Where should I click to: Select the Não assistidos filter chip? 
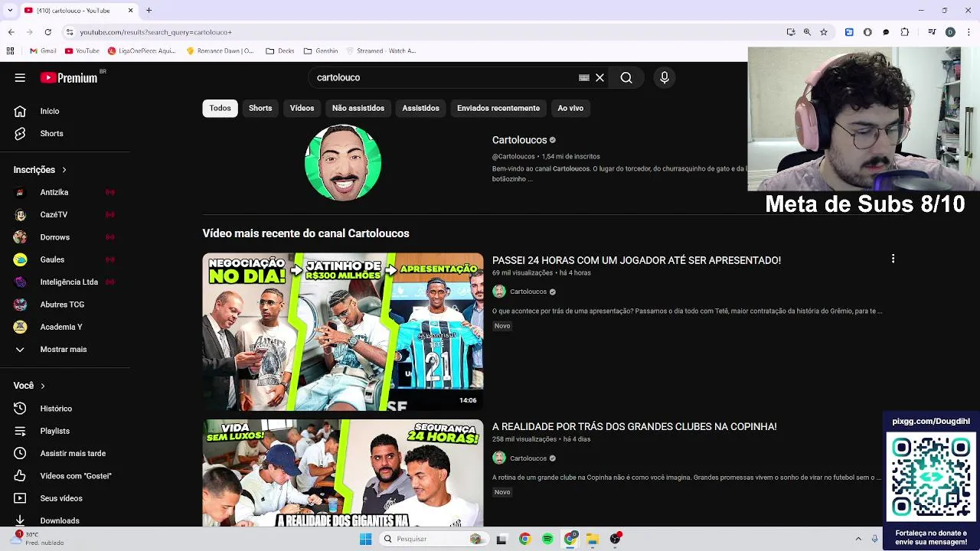pos(358,108)
